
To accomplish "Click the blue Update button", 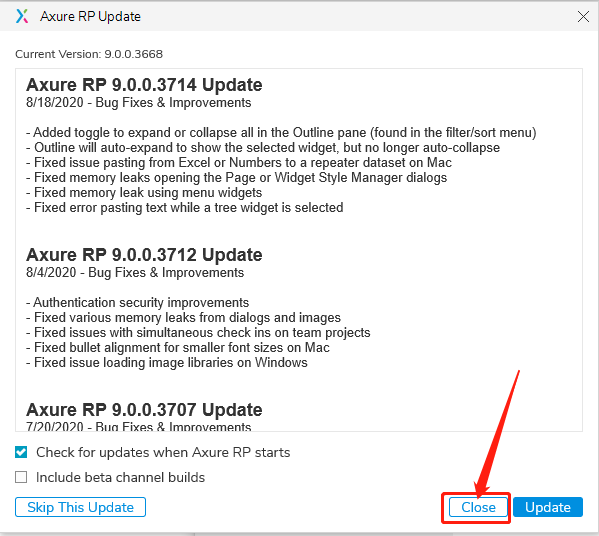I will [548, 507].
